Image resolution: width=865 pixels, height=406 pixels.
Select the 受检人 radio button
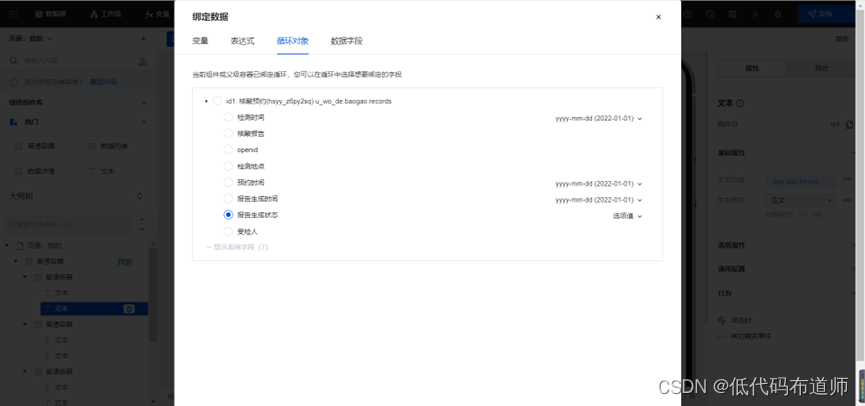tap(228, 231)
